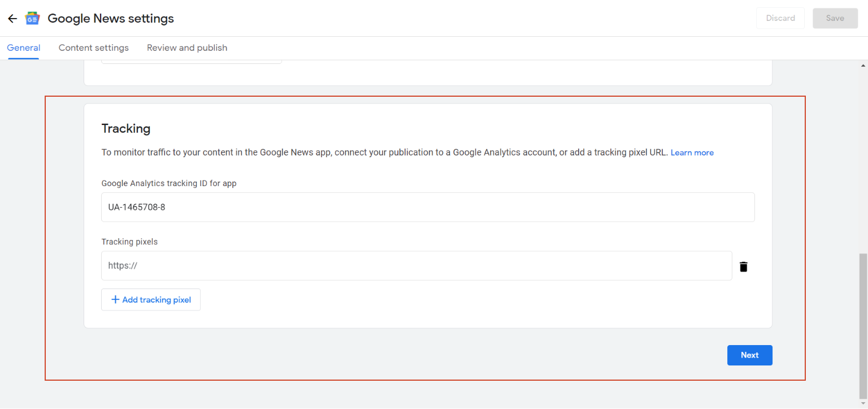Delete the tracking pixel with trash icon

tap(744, 266)
